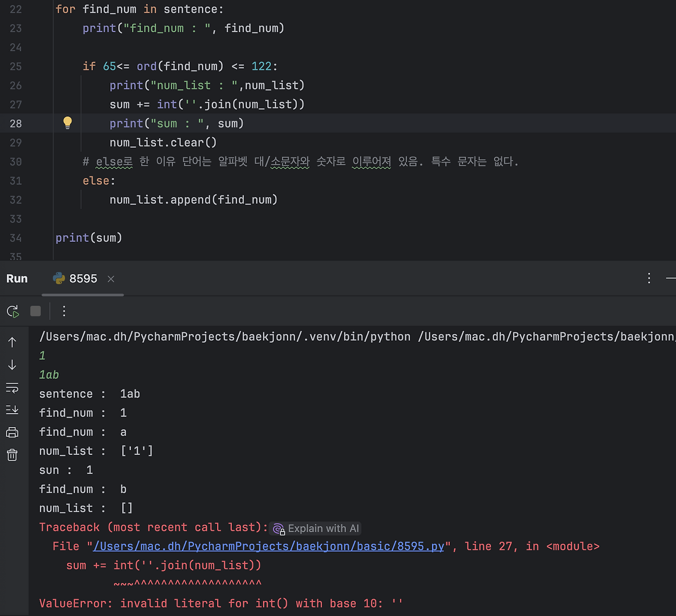Screen dimensions: 676x616
Task: Toggle soft-wrap in the console
Action: (12, 387)
